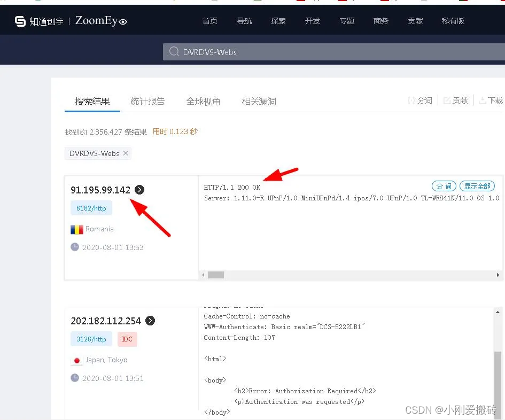This screenshot has width=505, height=420.
Task: Open the 贡献 item in top navigation
Action: click(x=415, y=21)
